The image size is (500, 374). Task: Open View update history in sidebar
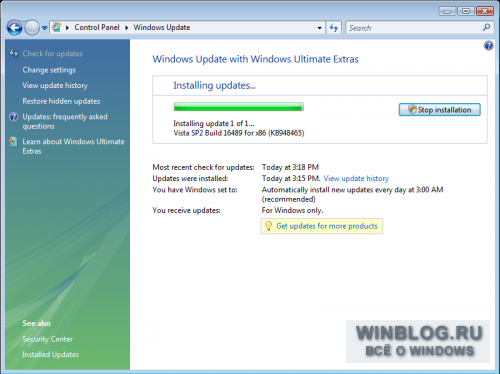(55, 85)
